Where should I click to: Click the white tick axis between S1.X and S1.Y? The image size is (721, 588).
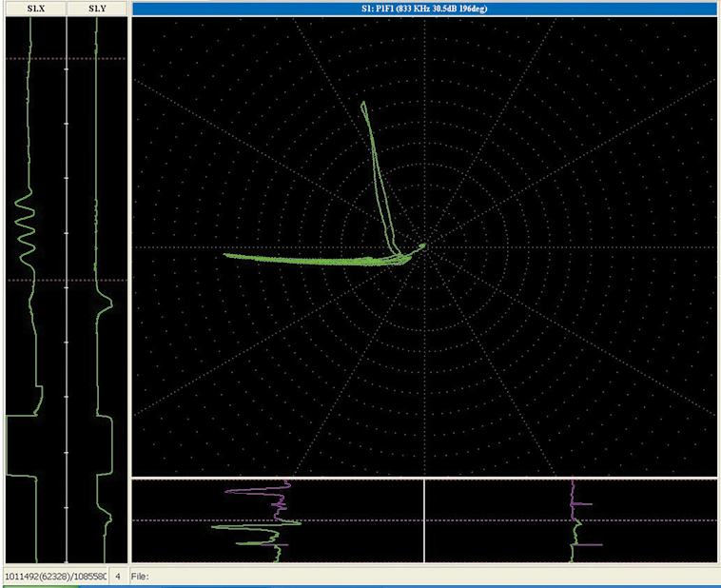[x=67, y=285]
